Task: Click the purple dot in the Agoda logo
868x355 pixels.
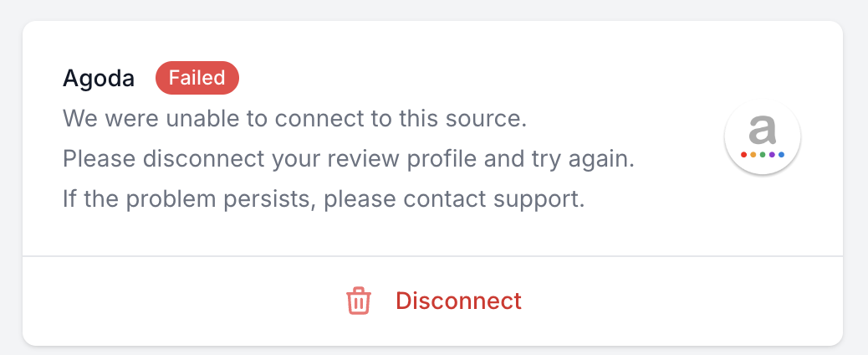Action: coord(772,155)
